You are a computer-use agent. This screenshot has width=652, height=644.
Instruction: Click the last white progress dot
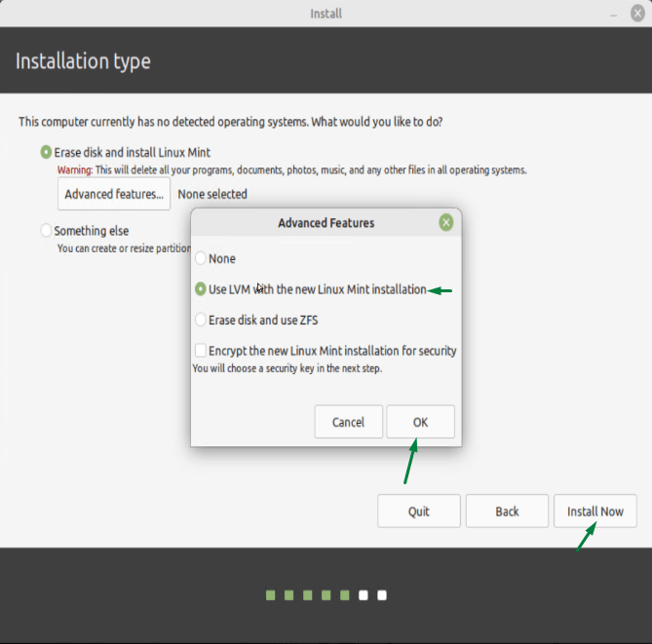pyautogui.click(x=382, y=594)
